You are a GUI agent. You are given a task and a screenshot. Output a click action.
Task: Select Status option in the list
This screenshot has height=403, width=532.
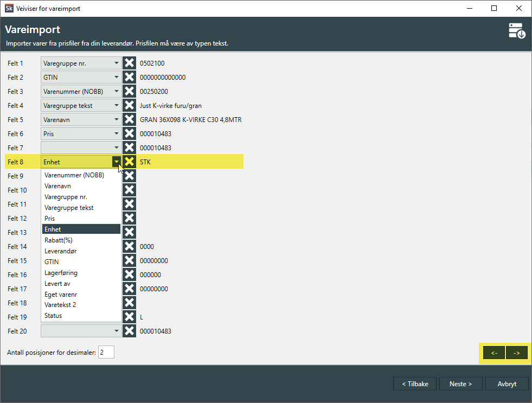pos(53,316)
